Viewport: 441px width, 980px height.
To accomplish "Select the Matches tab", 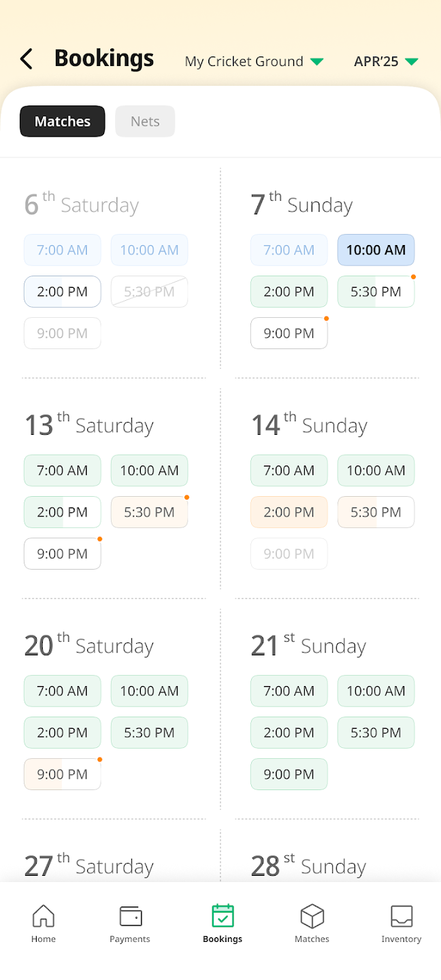I will click(x=62, y=121).
